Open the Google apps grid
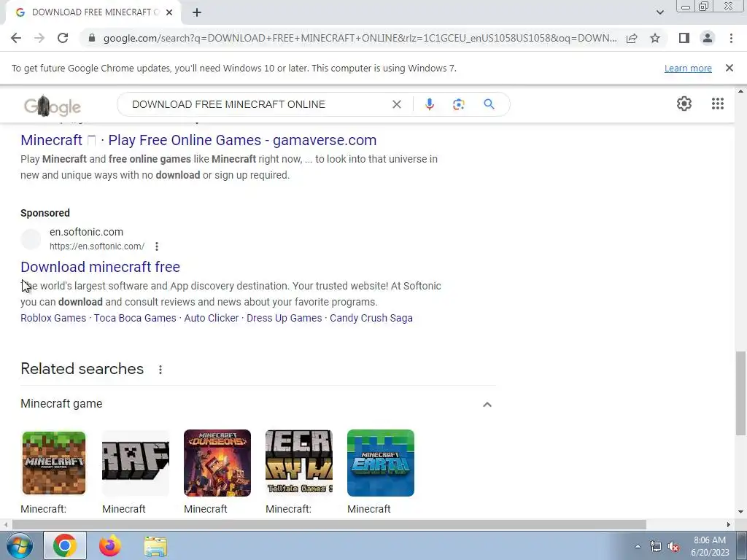 pos(718,104)
